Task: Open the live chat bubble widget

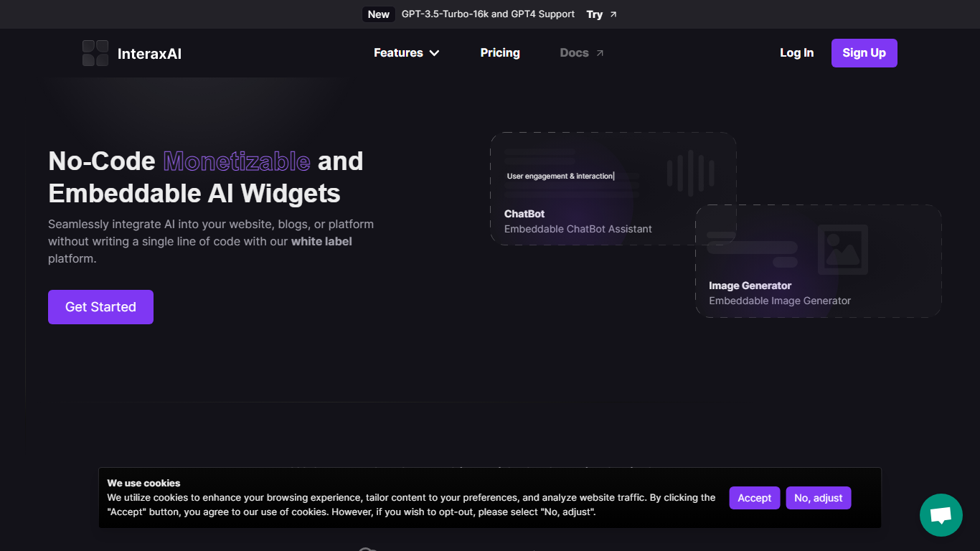Action: [x=941, y=515]
